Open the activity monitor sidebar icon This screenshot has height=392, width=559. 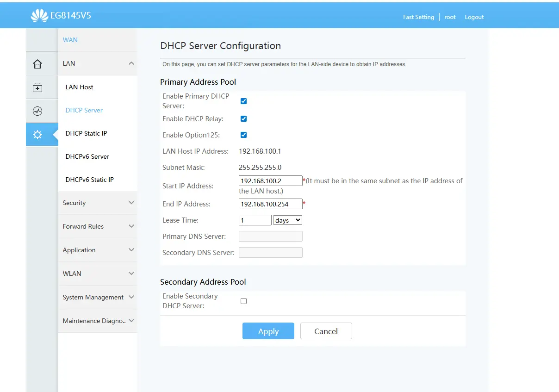[37, 111]
